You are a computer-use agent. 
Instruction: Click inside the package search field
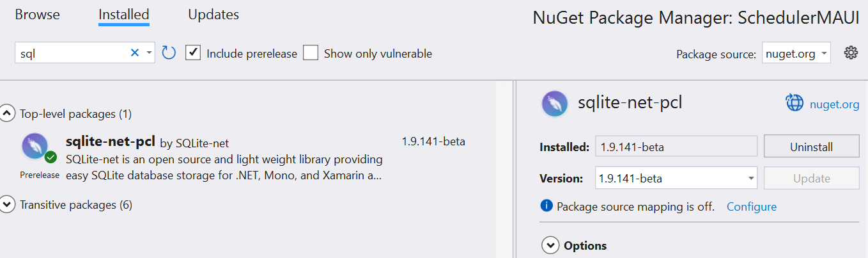[x=70, y=54]
